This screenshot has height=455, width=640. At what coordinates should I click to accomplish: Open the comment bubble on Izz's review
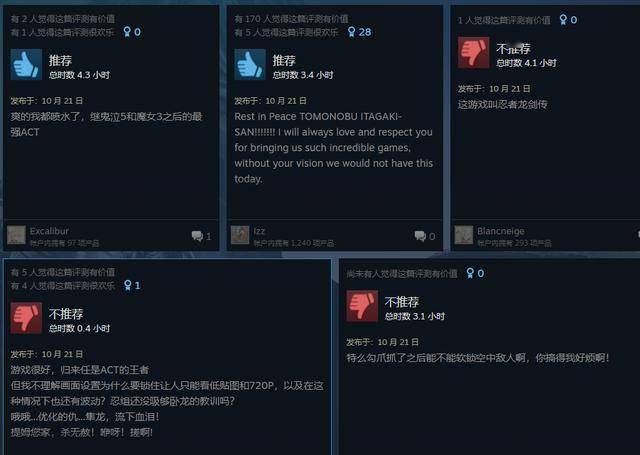(420, 236)
